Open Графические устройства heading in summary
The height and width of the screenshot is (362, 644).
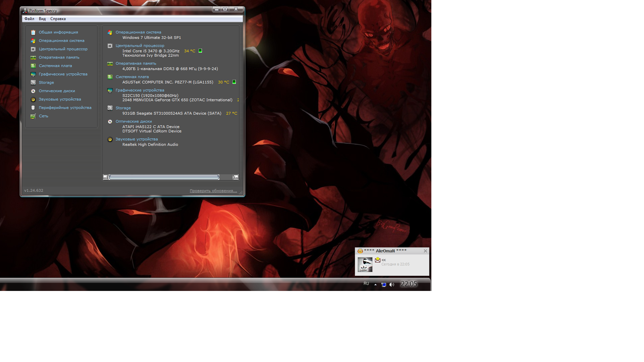coord(140,90)
